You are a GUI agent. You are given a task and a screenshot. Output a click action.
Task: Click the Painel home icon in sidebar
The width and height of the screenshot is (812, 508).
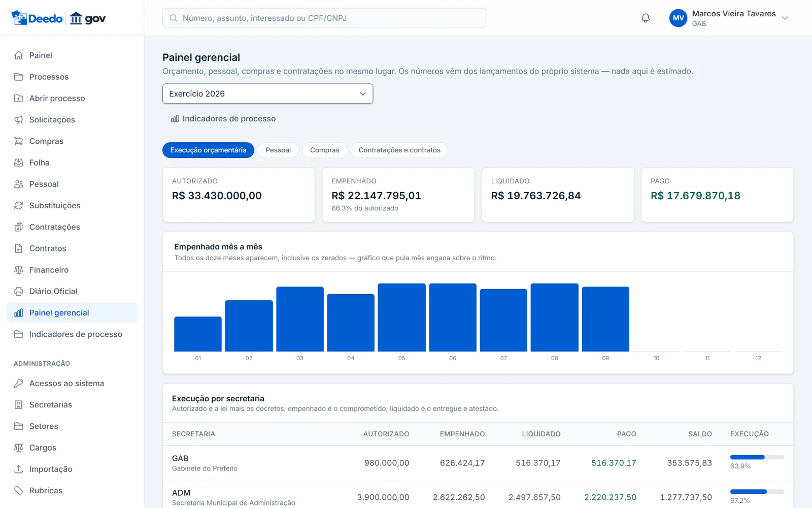(x=19, y=55)
